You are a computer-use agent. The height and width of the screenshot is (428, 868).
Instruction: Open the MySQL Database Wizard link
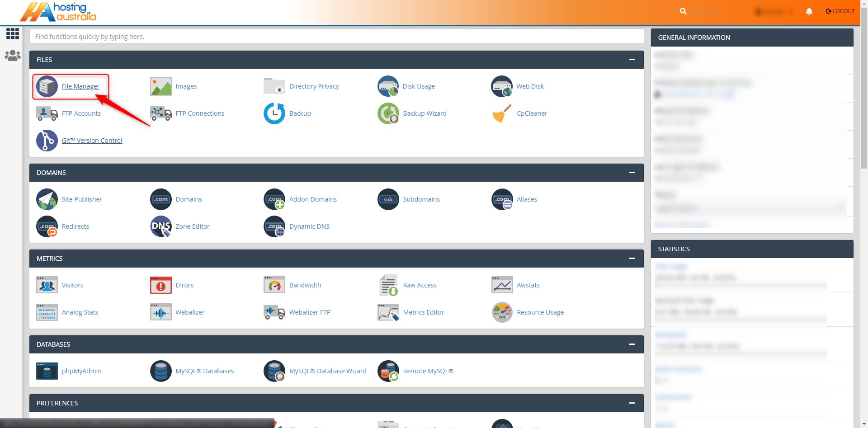[327, 371]
